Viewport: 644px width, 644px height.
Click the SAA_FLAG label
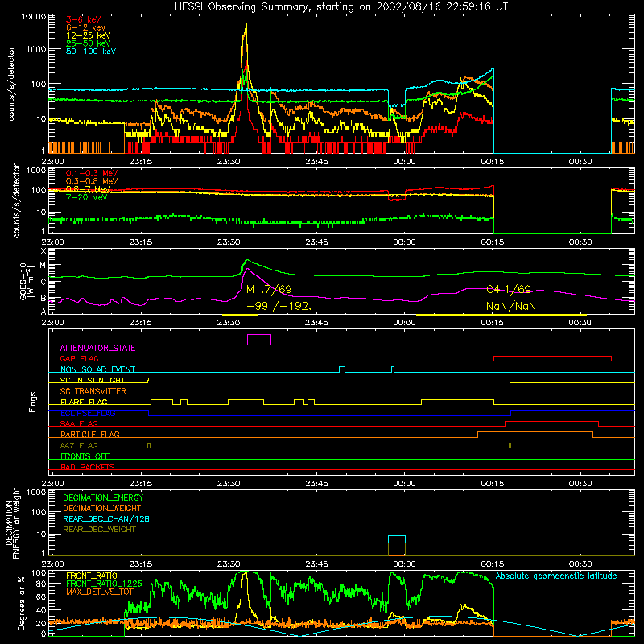[79, 423]
